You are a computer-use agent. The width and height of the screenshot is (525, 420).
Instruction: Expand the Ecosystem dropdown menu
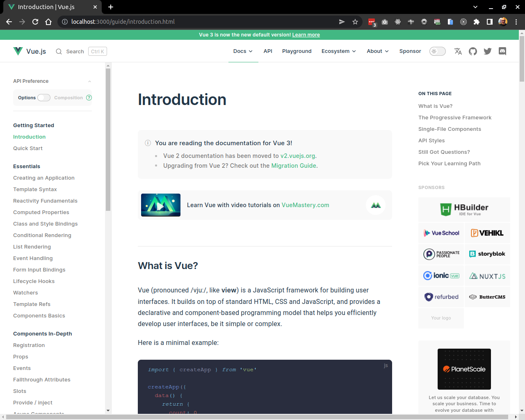(339, 51)
